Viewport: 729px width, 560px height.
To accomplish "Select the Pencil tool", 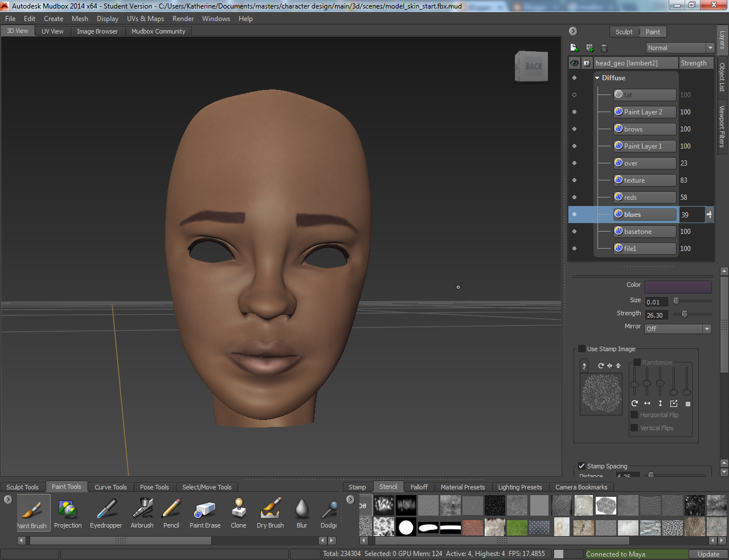I will point(171,512).
